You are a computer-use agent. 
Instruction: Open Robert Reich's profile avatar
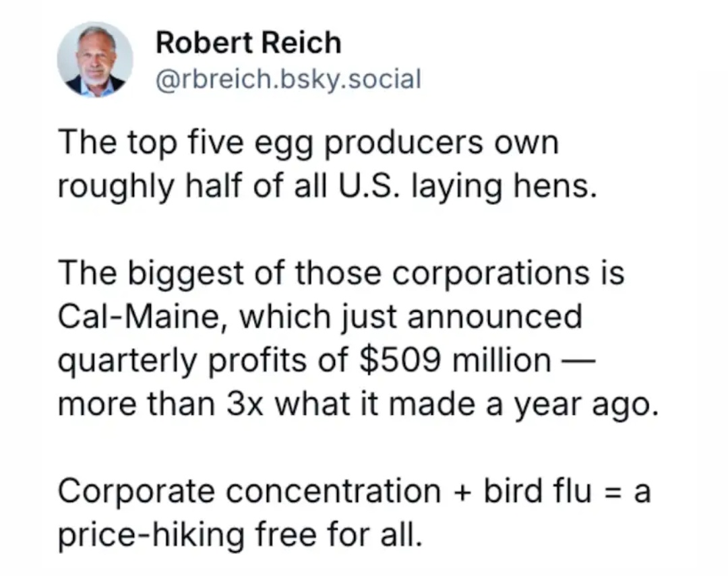pos(95,59)
